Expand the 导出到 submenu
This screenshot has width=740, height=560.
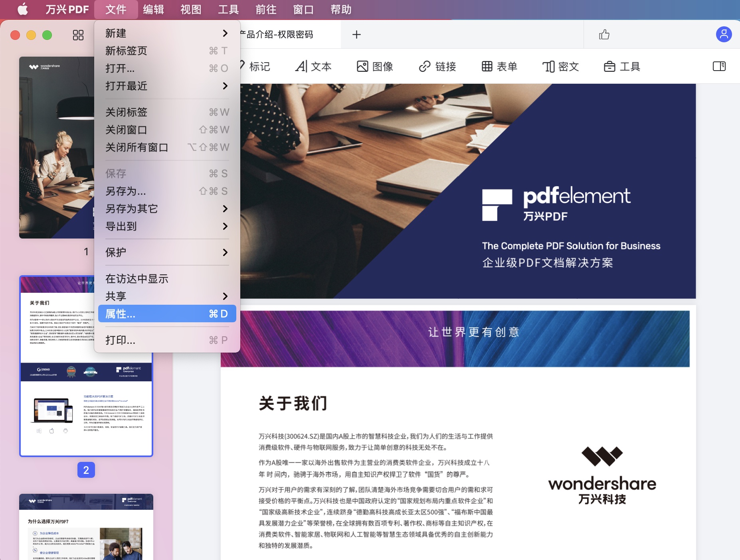point(166,226)
